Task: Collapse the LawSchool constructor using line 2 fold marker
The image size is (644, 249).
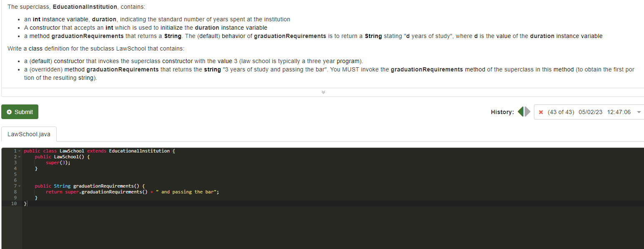Action: (x=20, y=157)
